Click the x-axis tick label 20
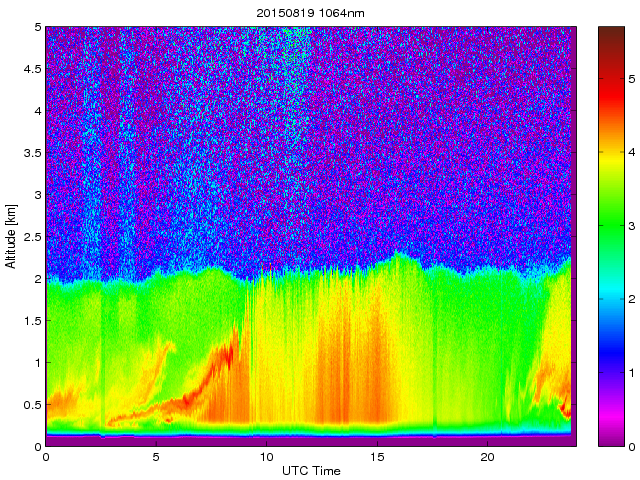Viewport: 640px width, 480px height. (x=486, y=457)
